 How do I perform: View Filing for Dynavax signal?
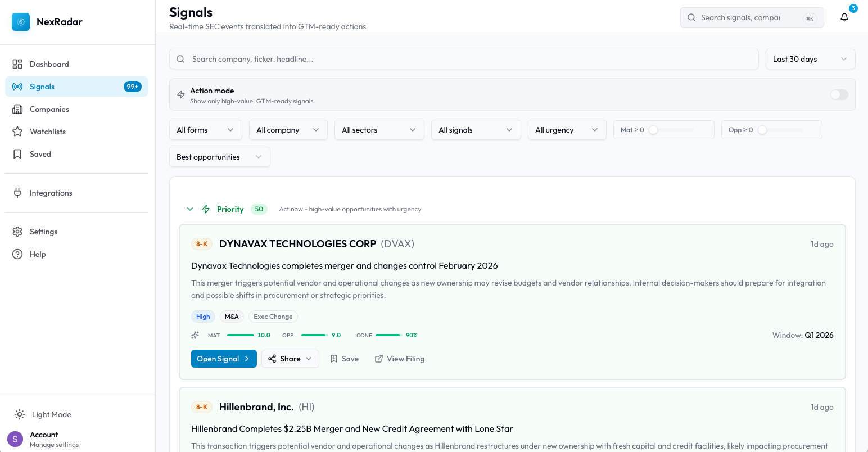(400, 359)
